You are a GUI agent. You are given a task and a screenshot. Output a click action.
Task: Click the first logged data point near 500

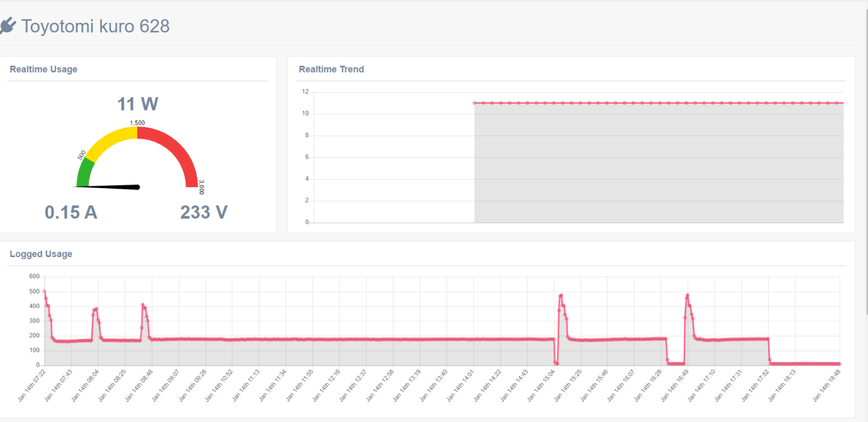click(44, 291)
